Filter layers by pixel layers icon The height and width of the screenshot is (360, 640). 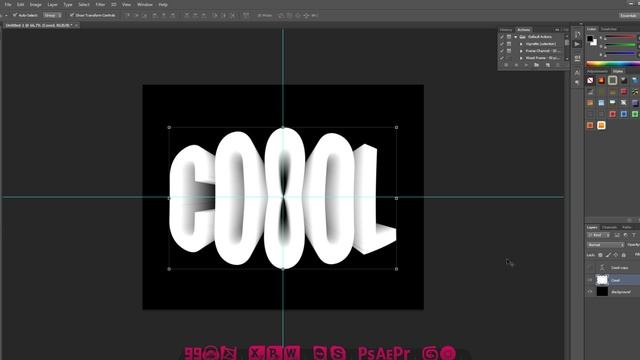[x=617, y=236]
